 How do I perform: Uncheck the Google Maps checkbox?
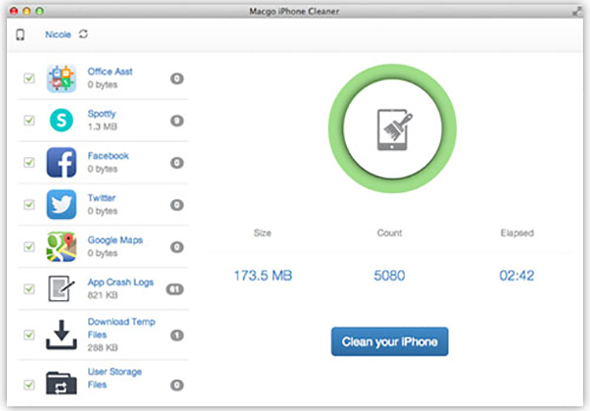click(29, 247)
